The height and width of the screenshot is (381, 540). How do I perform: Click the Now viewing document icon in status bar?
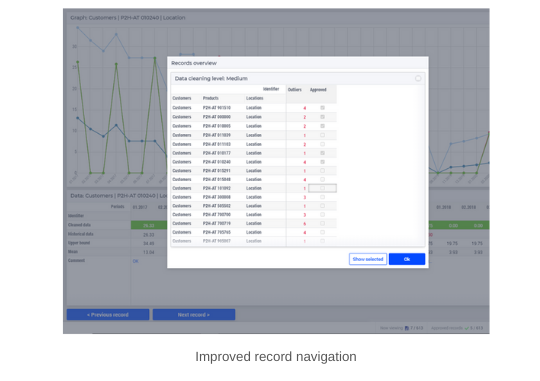coord(407,328)
